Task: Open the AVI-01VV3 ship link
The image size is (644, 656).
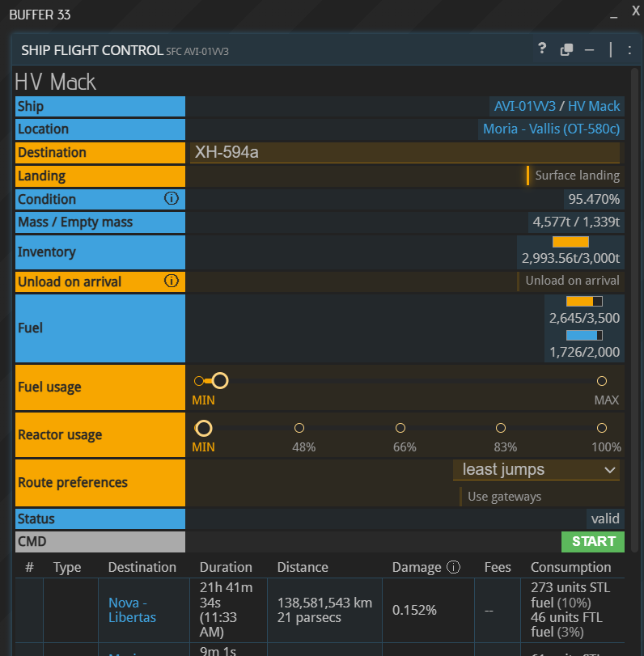Action: click(525, 106)
